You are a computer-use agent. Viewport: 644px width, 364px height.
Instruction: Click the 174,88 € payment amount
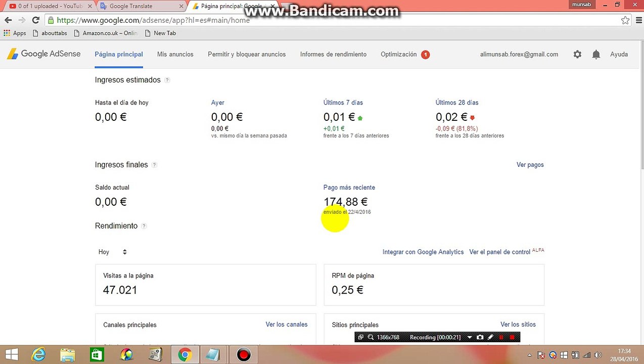(x=345, y=202)
